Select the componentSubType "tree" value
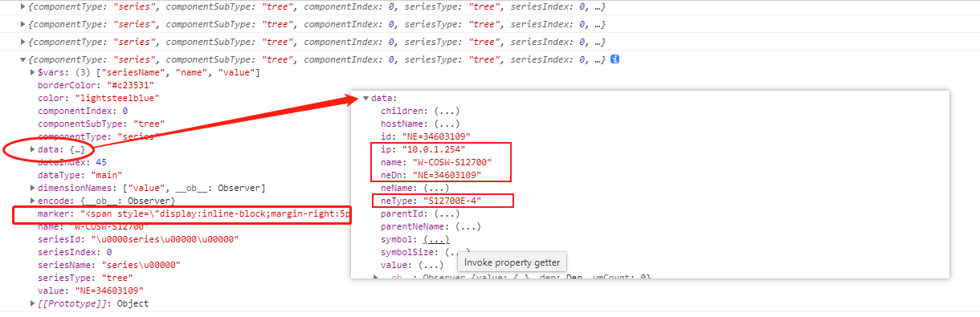The width and height of the screenshot is (980, 317). click(149, 124)
